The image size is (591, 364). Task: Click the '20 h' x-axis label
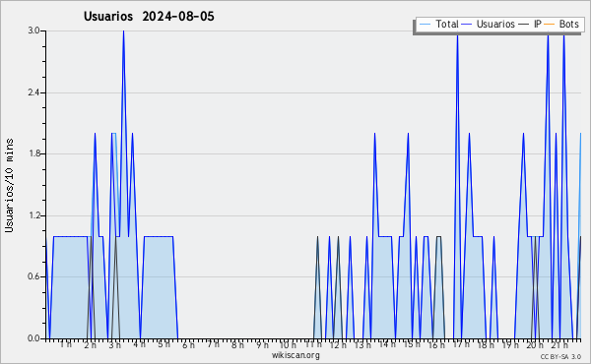535,345
